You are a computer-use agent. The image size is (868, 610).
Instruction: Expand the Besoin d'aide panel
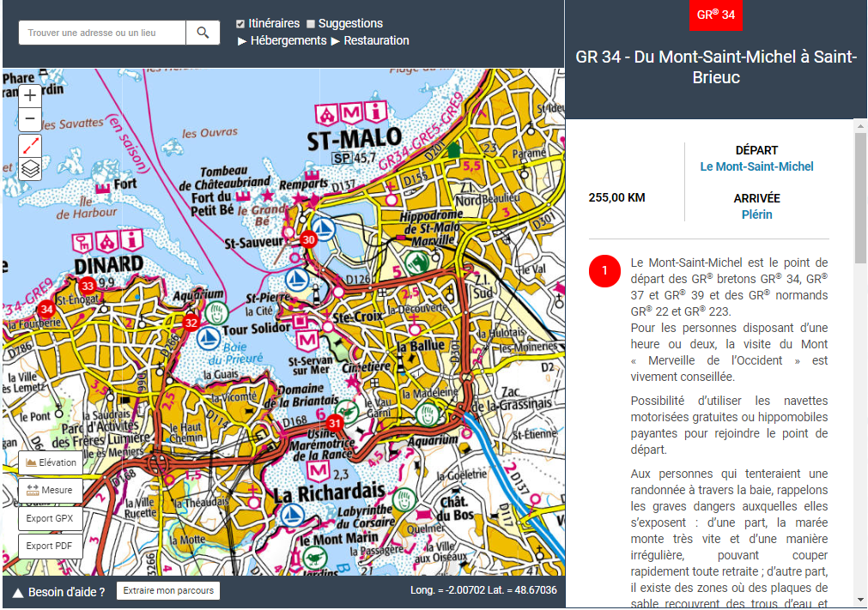pos(58,592)
